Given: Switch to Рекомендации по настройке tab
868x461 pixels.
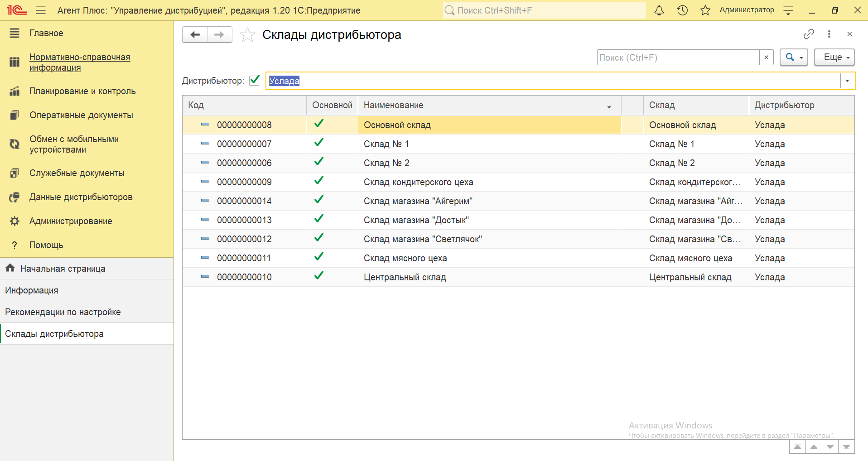Looking at the screenshot, I should tap(87, 312).
